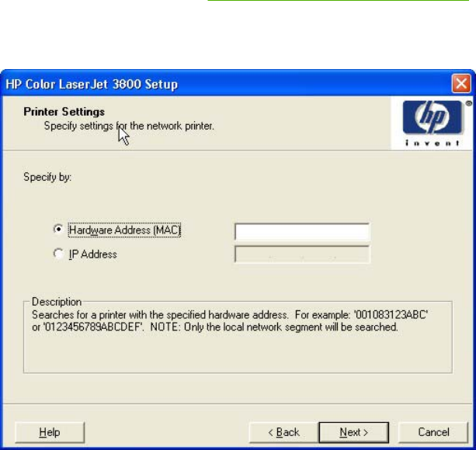Click the disabled IP address field

tap(302, 254)
